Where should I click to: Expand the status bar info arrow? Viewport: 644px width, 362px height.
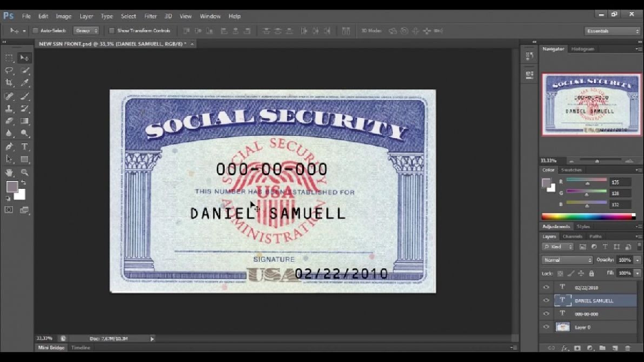(x=152, y=338)
